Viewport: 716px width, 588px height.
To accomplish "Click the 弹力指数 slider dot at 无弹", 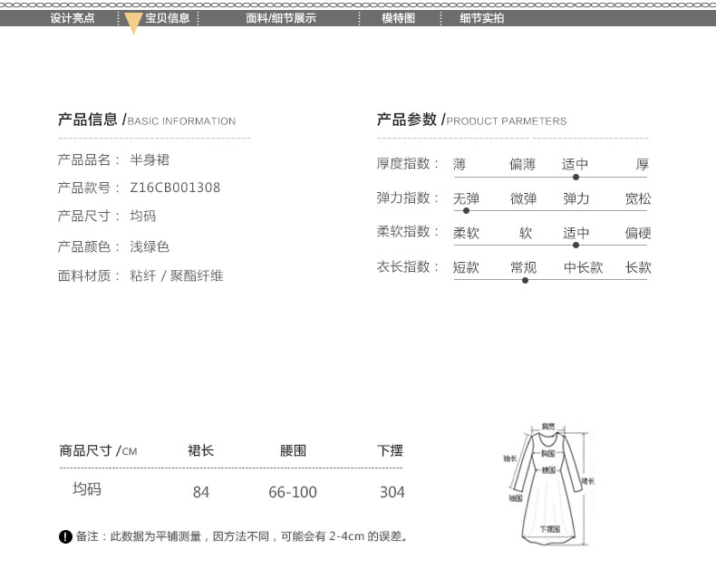I will (x=467, y=211).
